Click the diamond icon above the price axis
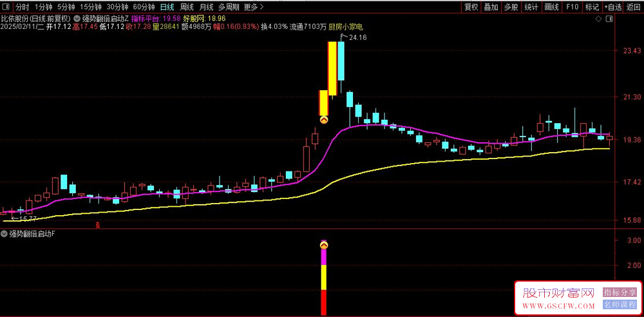The width and height of the screenshot is (644, 317). pos(598,20)
